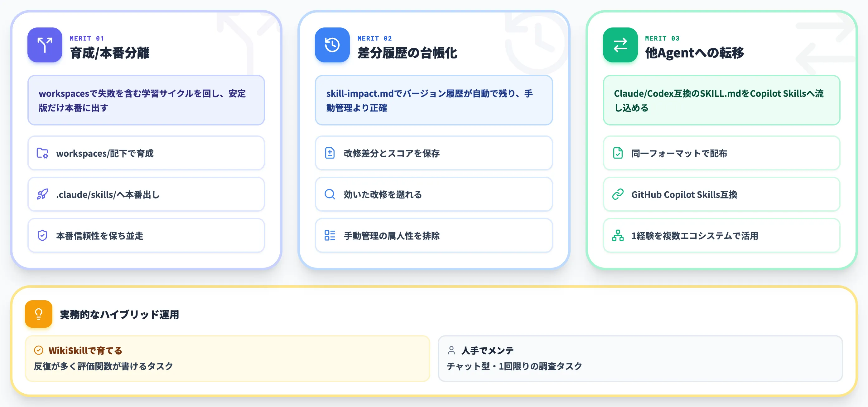Click the blue history clock icon for Merit 02

pos(332,45)
